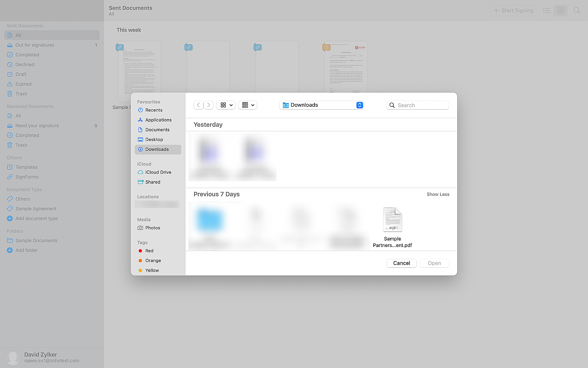This screenshot has height=368, width=588.
Task: Select Applications in the sidebar
Action: (x=158, y=120)
